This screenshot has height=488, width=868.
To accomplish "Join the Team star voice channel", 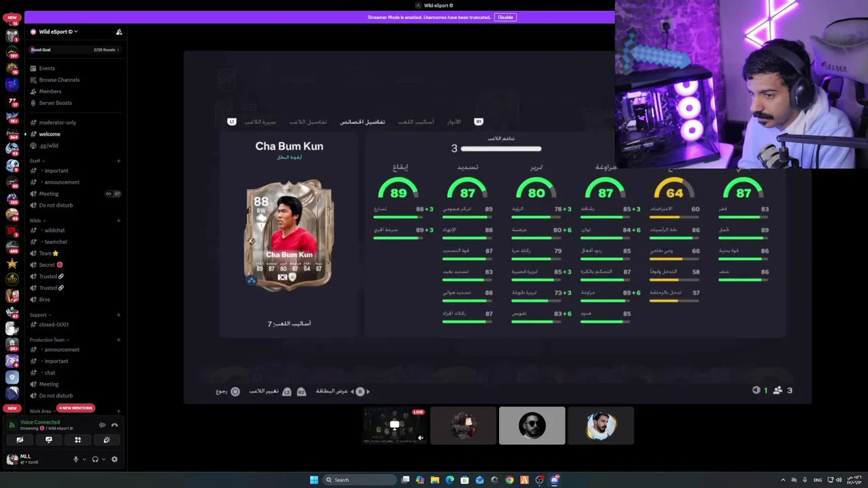I will (x=49, y=253).
